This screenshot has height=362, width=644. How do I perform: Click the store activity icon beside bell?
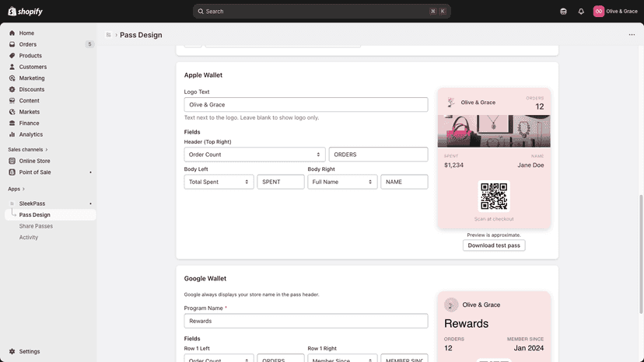click(563, 12)
